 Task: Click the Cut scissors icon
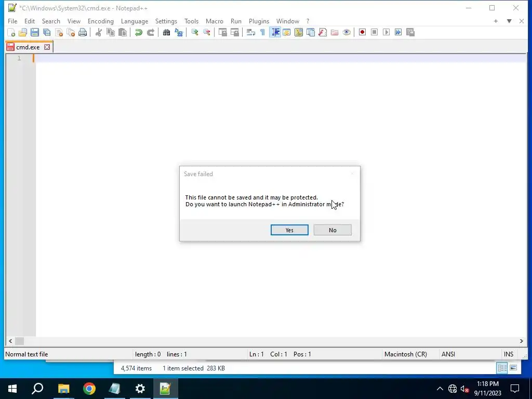pos(99,32)
